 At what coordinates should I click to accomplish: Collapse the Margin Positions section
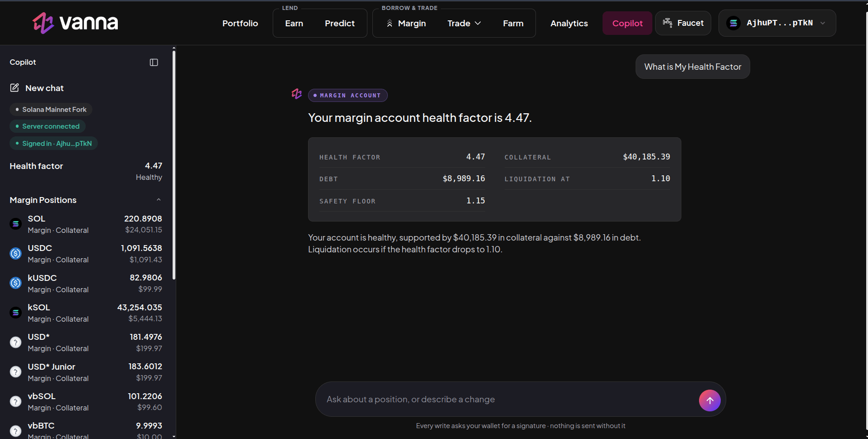coord(159,200)
